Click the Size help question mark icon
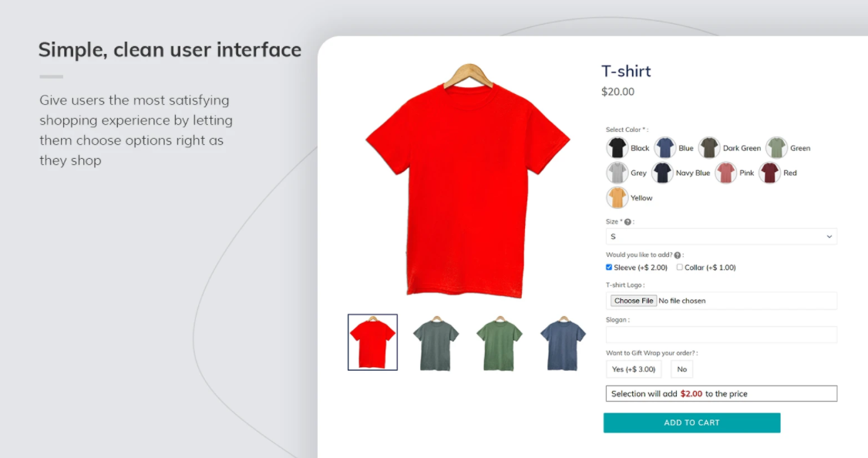The width and height of the screenshot is (868, 458). (627, 222)
